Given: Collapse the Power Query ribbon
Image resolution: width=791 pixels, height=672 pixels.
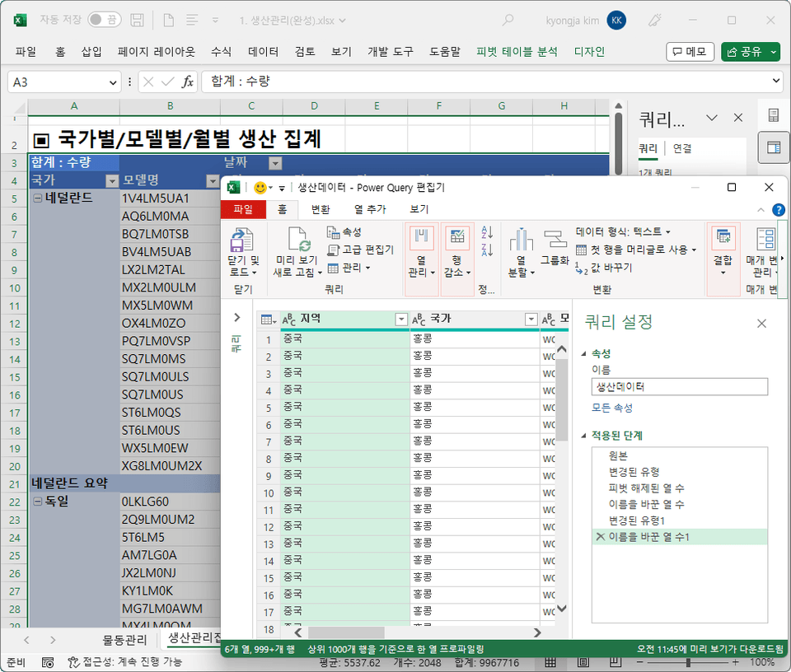Looking at the screenshot, I should [x=761, y=210].
